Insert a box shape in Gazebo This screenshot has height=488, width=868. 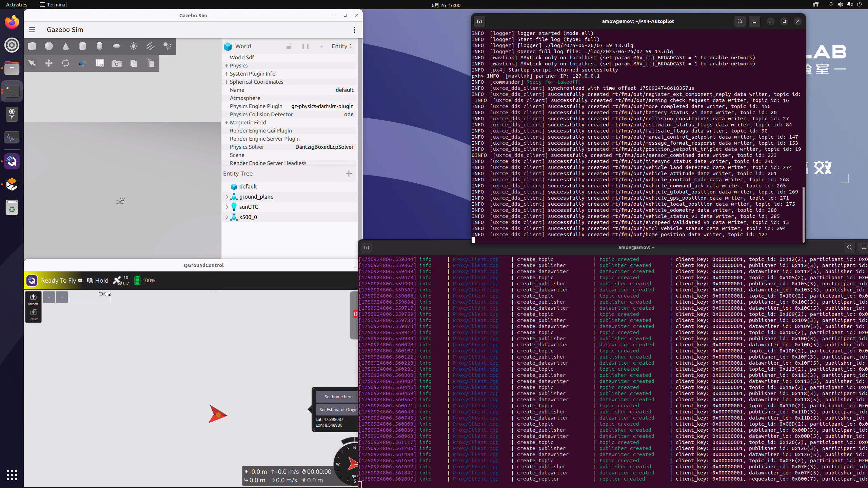click(32, 46)
